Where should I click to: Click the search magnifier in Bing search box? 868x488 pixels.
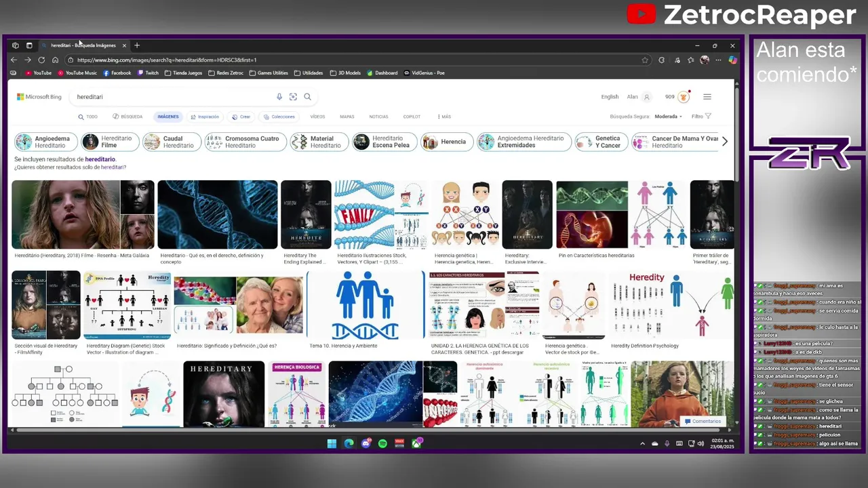pos(307,97)
